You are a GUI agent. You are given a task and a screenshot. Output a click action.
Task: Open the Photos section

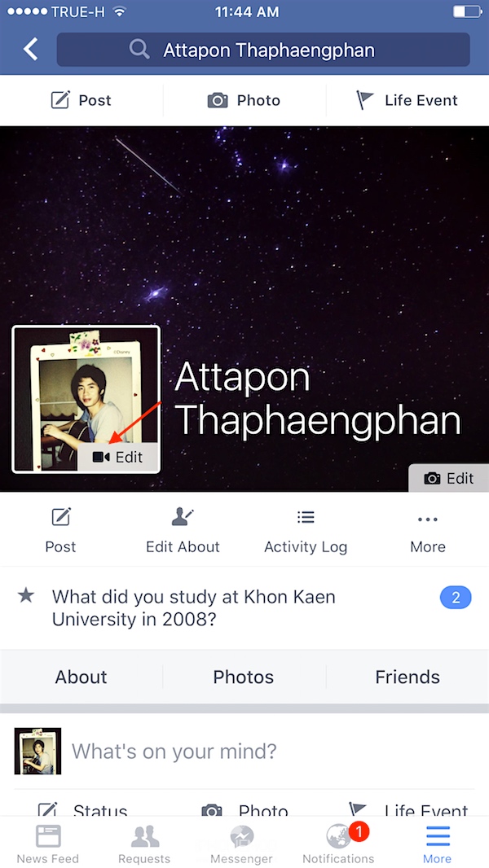click(244, 677)
